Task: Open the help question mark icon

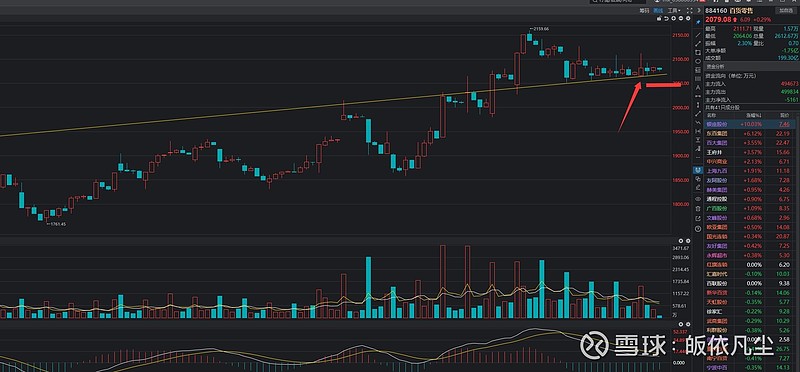Action: tap(698, 229)
